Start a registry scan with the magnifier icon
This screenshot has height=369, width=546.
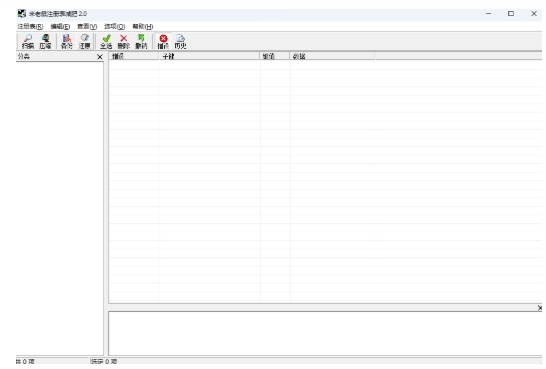[28, 41]
